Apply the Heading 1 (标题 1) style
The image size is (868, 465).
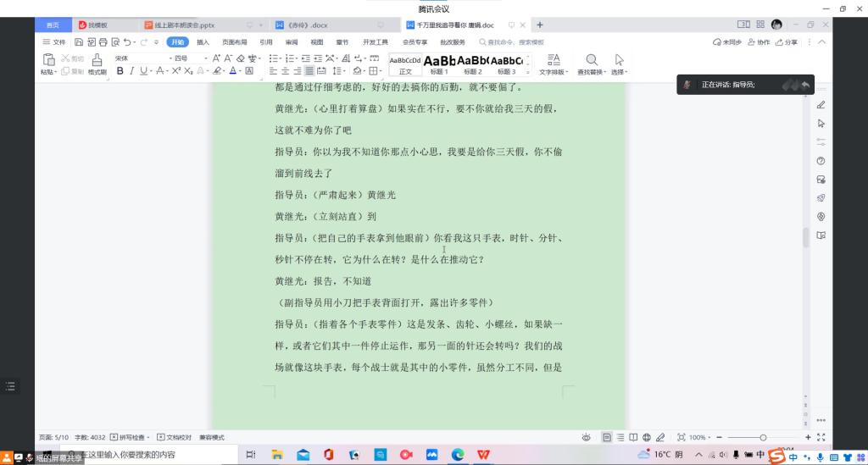[439, 64]
